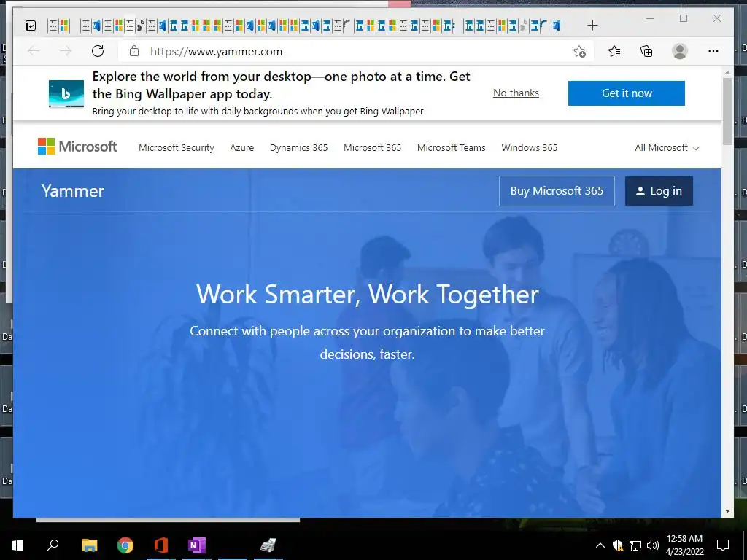Open Windows Security tray icon

[618, 545]
